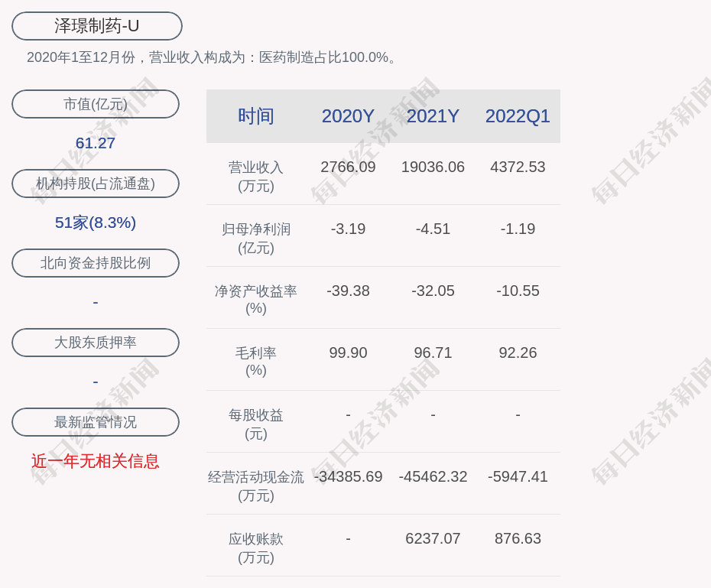
Task: Click the 归母净利润(亿元) row label
Action: point(256,239)
